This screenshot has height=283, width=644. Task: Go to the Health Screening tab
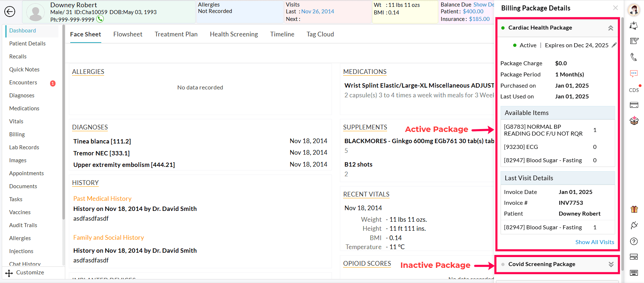234,34
